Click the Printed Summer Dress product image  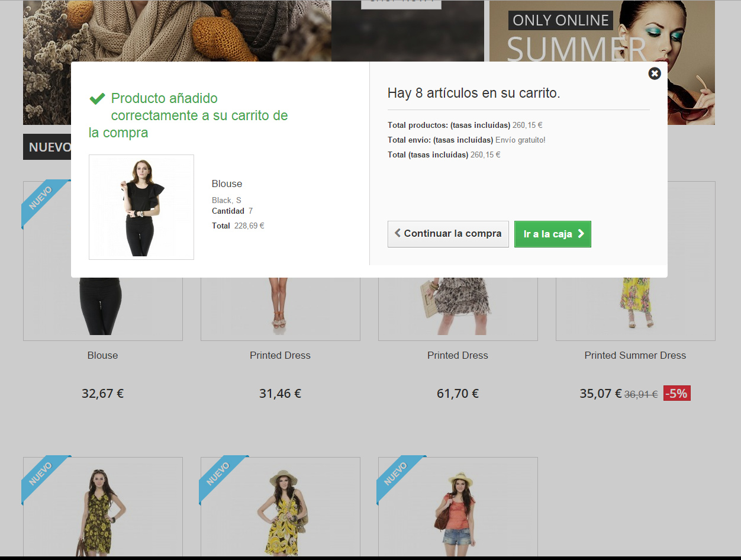[x=635, y=309]
